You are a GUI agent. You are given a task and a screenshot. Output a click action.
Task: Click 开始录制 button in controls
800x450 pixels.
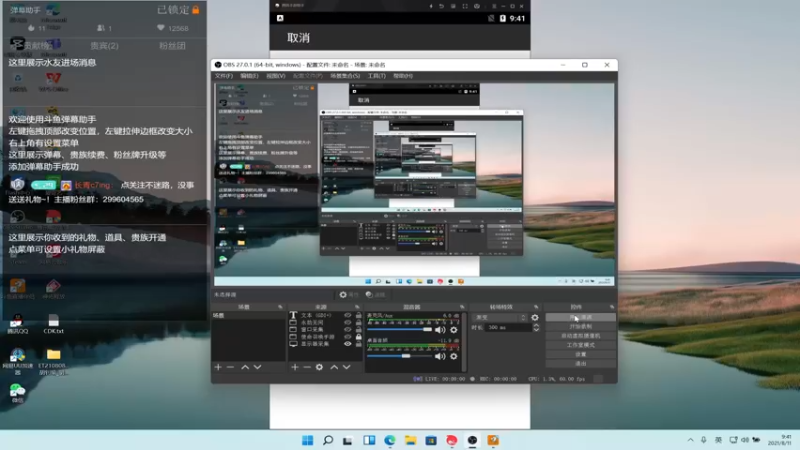point(581,327)
